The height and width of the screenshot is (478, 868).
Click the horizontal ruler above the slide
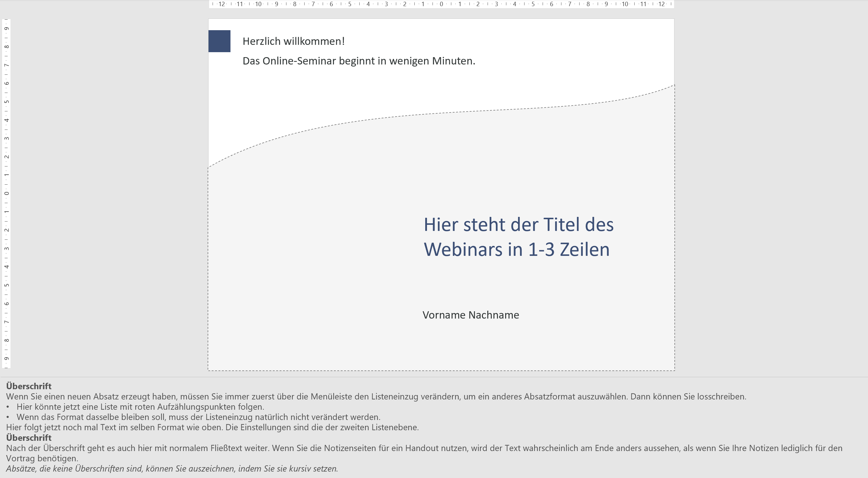point(441,4)
